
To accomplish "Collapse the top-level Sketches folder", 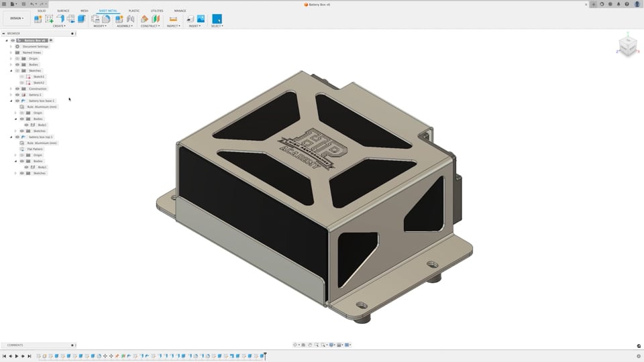I will [x=11, y=70].
